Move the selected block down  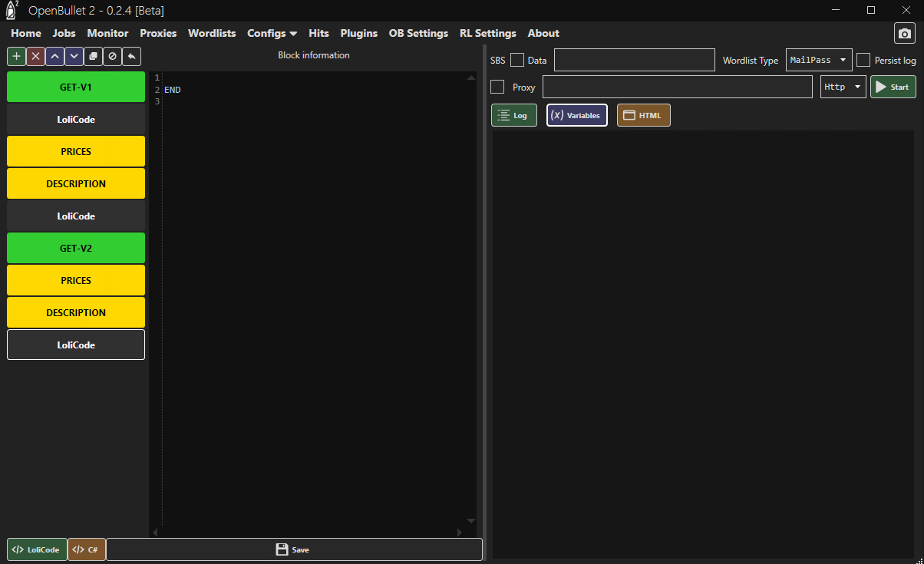(74, 56)
